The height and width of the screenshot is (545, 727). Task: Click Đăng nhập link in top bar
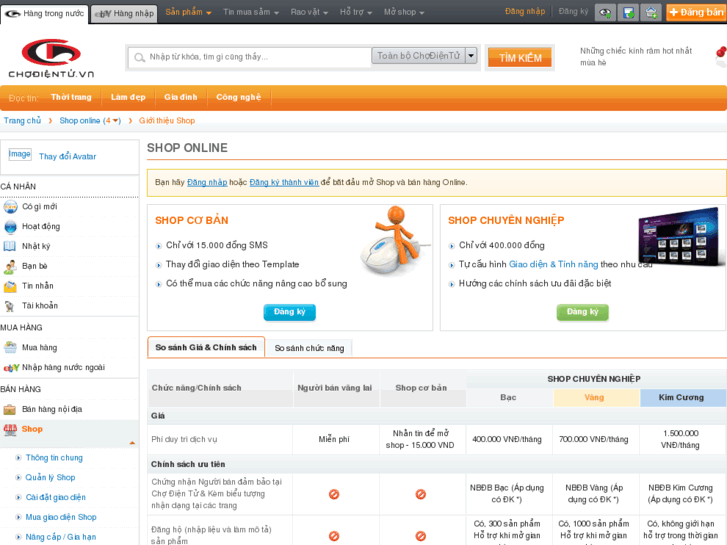(525, 12)
